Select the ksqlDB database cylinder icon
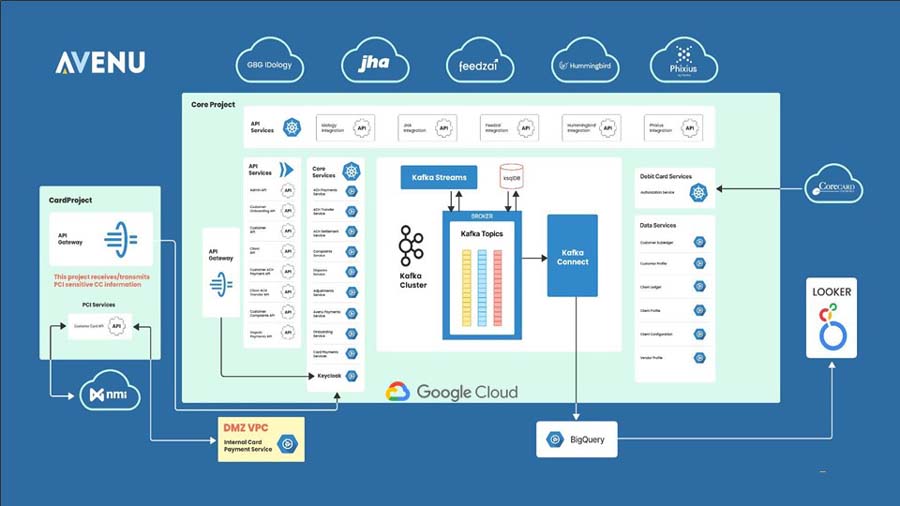Viewport: 900px width, 506px height. [x=511, y=177]
